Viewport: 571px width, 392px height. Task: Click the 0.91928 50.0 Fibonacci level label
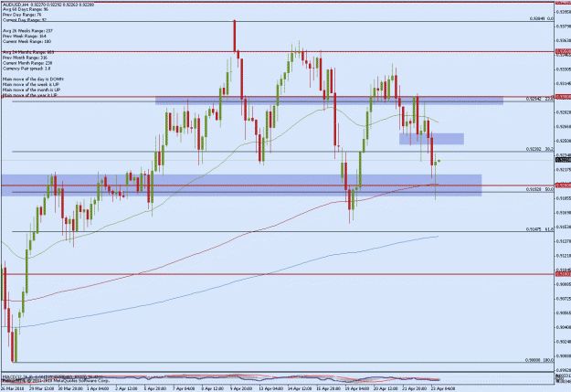pyautogui.click(x=540, y=189)
